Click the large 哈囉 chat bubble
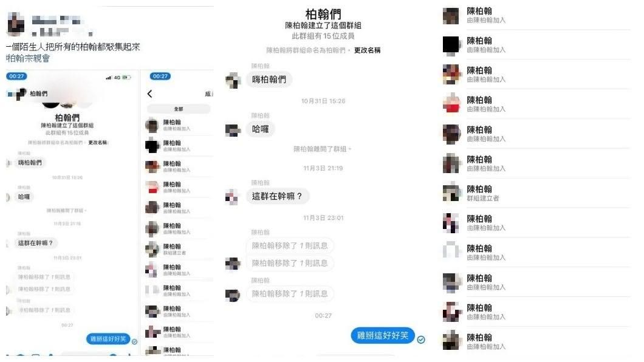The image size is (644, 362). coord(261,129)
